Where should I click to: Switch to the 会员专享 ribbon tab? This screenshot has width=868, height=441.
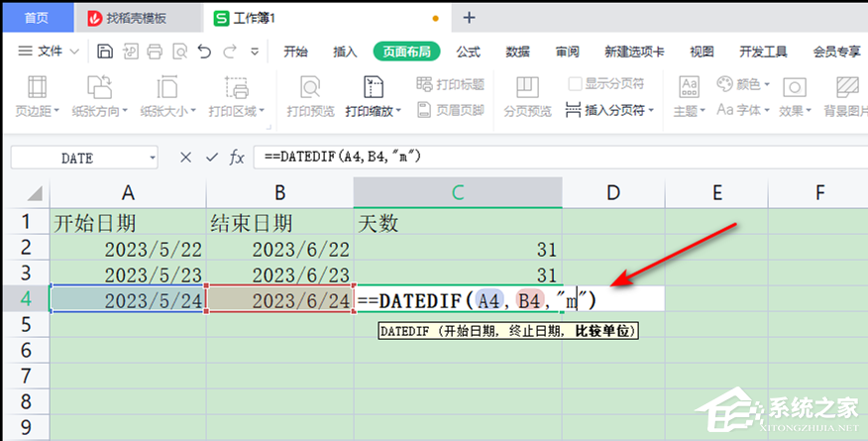[x=837, y=52]
